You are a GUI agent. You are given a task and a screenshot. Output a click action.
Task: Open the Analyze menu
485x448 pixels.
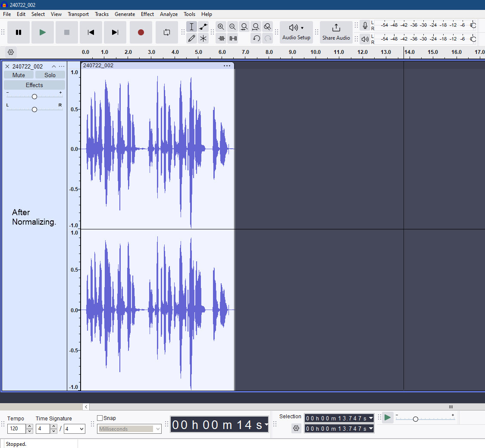(x=169, y=14)
